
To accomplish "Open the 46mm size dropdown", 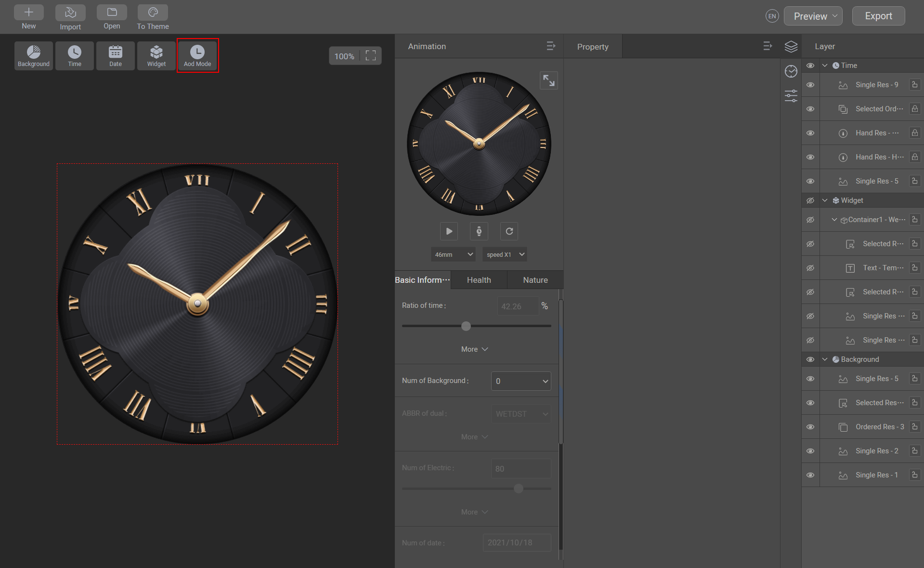I will click(x=453, y=254).
